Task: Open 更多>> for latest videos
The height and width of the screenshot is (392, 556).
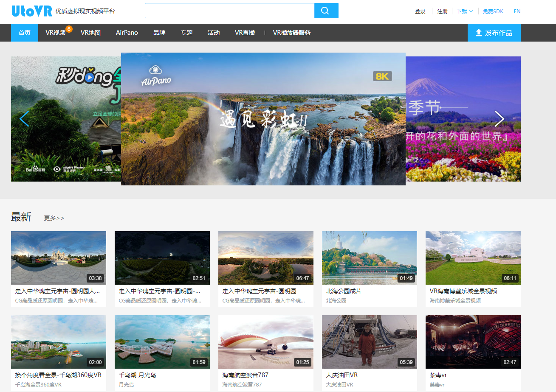Action: (x=54, y=218)
